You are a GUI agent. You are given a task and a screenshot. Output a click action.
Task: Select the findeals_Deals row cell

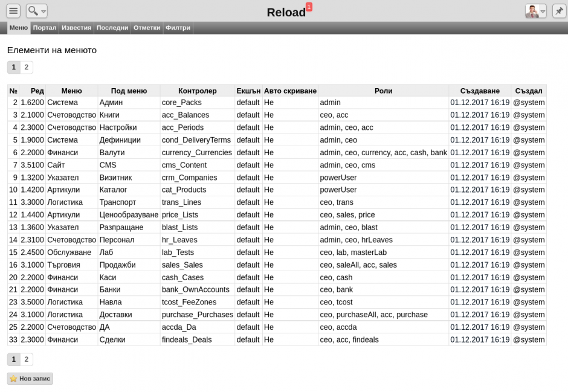(x=187, y=339)
